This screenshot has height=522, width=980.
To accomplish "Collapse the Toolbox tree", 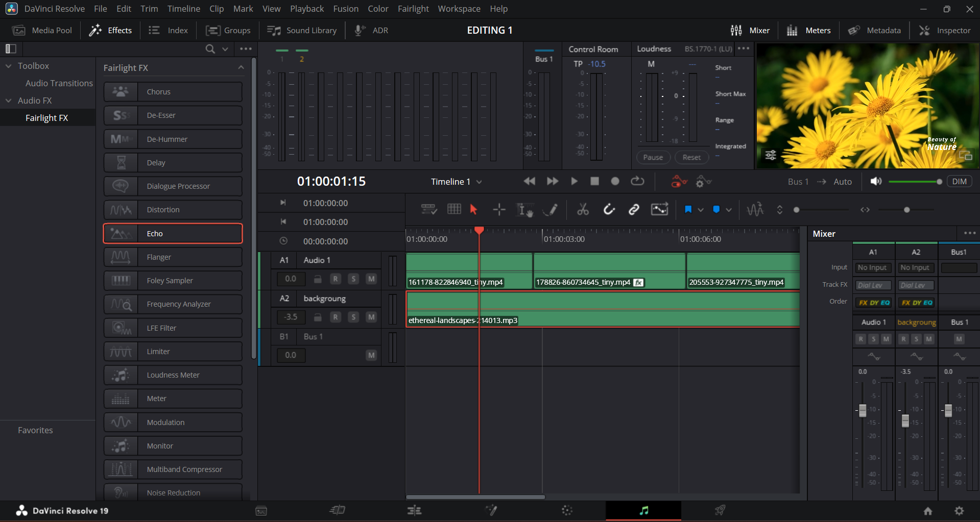I will tap(8, 66).
